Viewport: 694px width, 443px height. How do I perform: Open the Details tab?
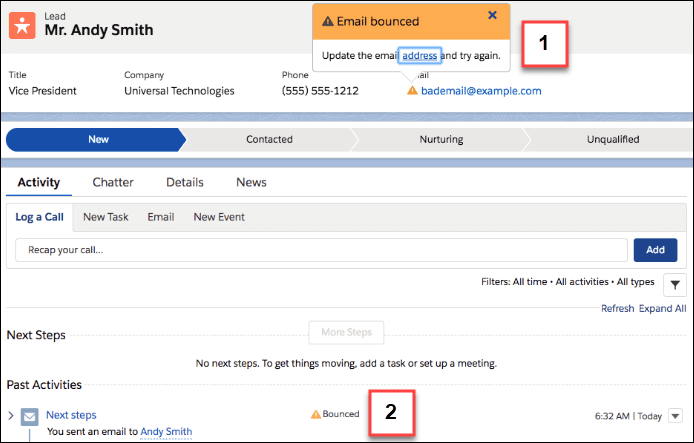click(x=184, y=182)
